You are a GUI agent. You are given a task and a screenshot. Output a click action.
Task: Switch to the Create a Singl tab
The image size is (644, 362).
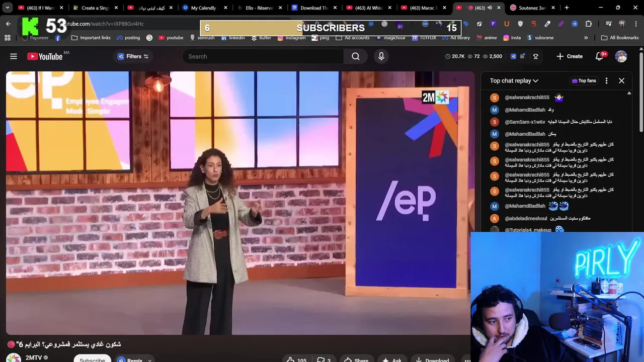(95, 8)
